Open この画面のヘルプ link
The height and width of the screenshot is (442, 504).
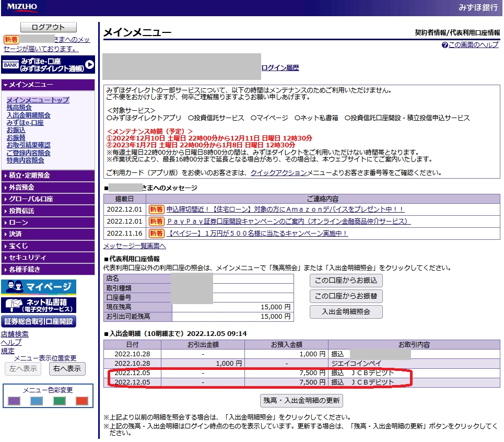tap(474, 45)
